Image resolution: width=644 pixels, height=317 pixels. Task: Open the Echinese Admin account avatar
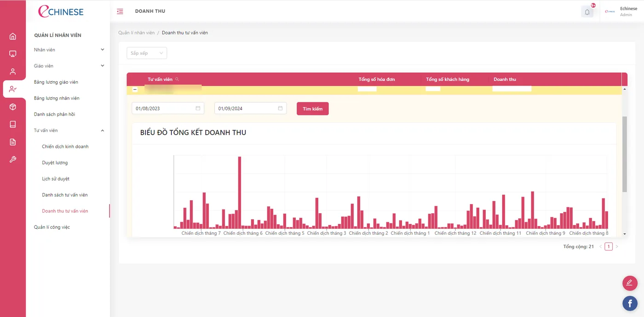click(x=610, y=12)
